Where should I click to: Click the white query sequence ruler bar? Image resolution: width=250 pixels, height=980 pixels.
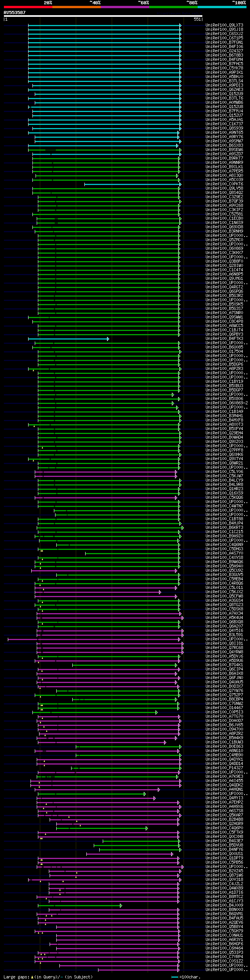point(103,16)
